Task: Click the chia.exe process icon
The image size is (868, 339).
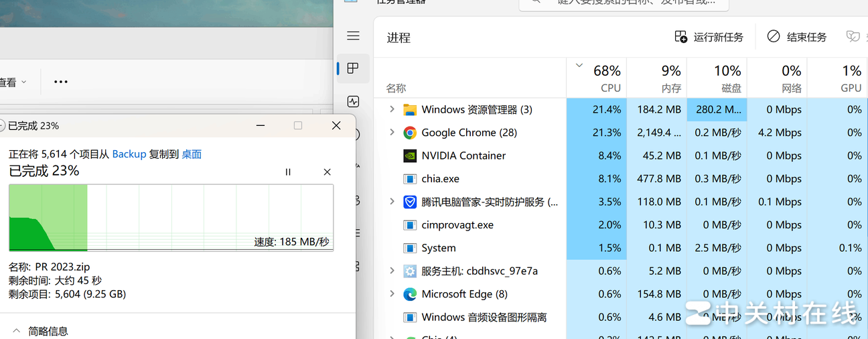Action: [410, 179]
